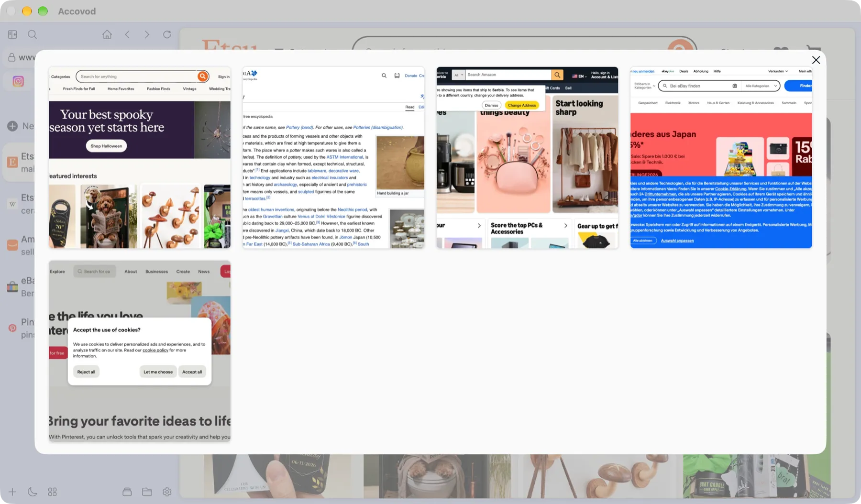Select 'Vintage' in the Etsy thumbnail
The height and width of the screenshot is (504, 861).
pyautogui.click(x=189, y=89)
